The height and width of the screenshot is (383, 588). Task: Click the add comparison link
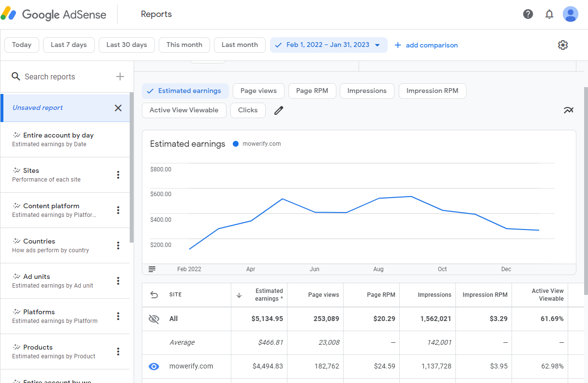click(x=426, y=45)
